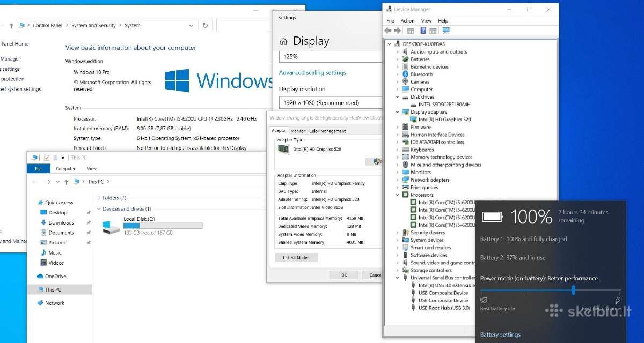
Task: Adjust the Power mode slider handle
Action: coord(574,290)
